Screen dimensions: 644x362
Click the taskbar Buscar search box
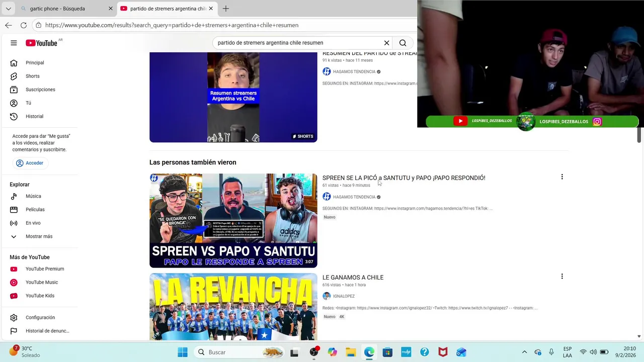[x=238, y=352]
